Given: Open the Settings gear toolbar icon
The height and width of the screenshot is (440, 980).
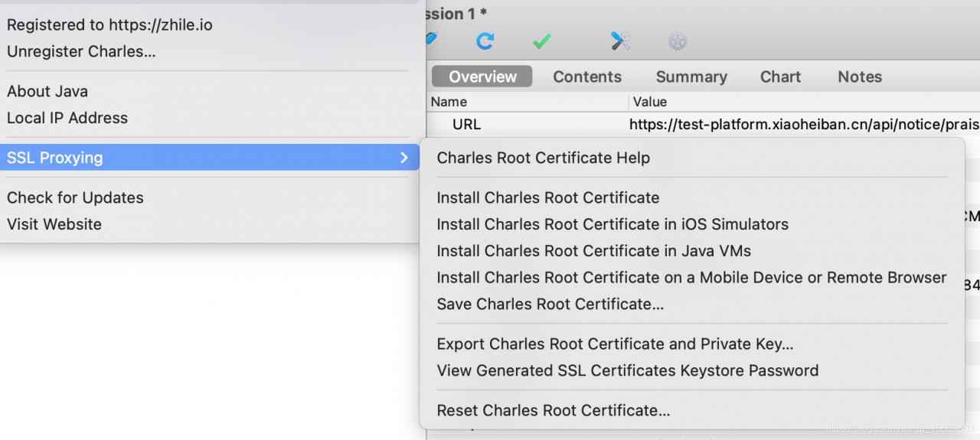Looking at the screenshot, I should [677, 41].
